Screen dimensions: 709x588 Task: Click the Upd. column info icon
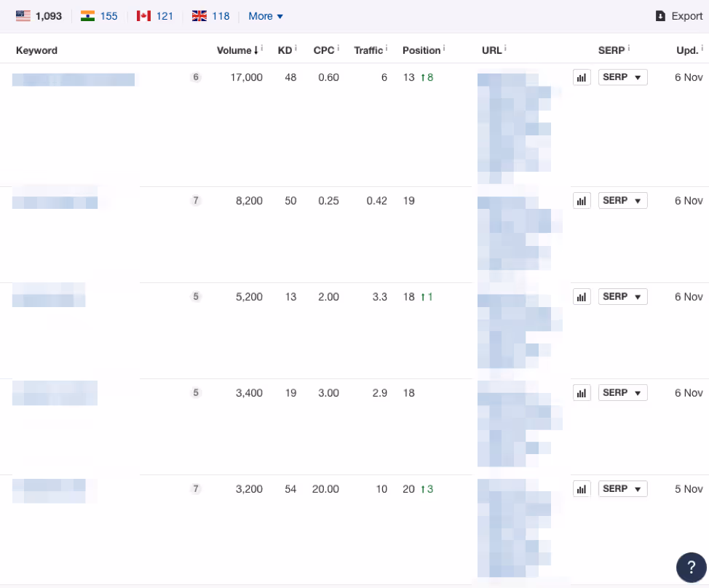pyautogui.click(x=702, y=47)
